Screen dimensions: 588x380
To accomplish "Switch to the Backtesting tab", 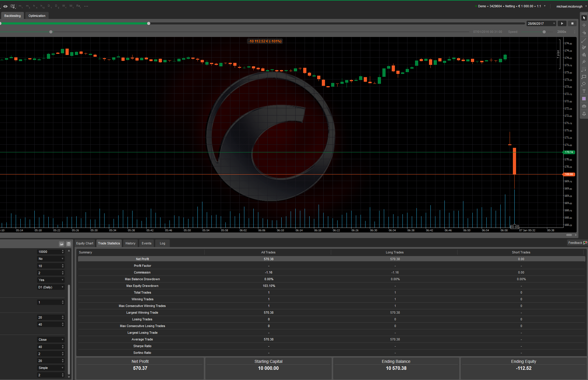I will tap(13, 16).
